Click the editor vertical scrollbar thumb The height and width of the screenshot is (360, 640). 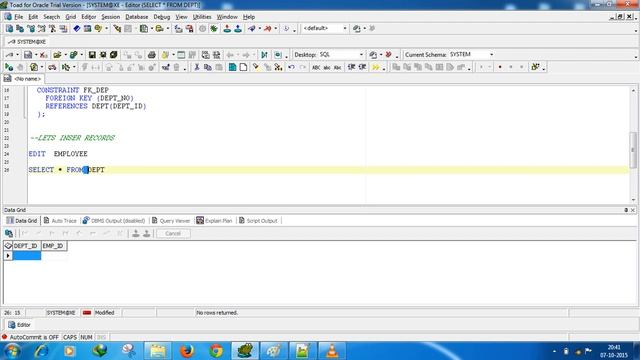coord(633,150)
